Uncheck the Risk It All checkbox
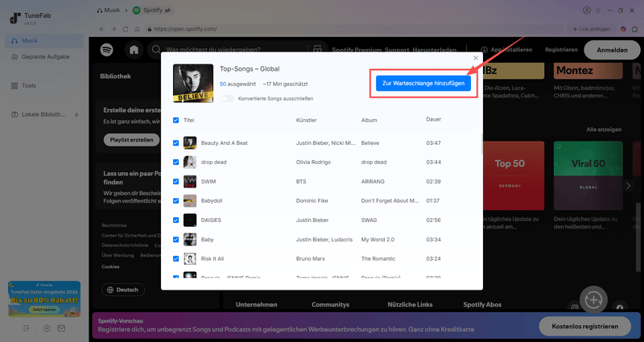 point(175,258)
